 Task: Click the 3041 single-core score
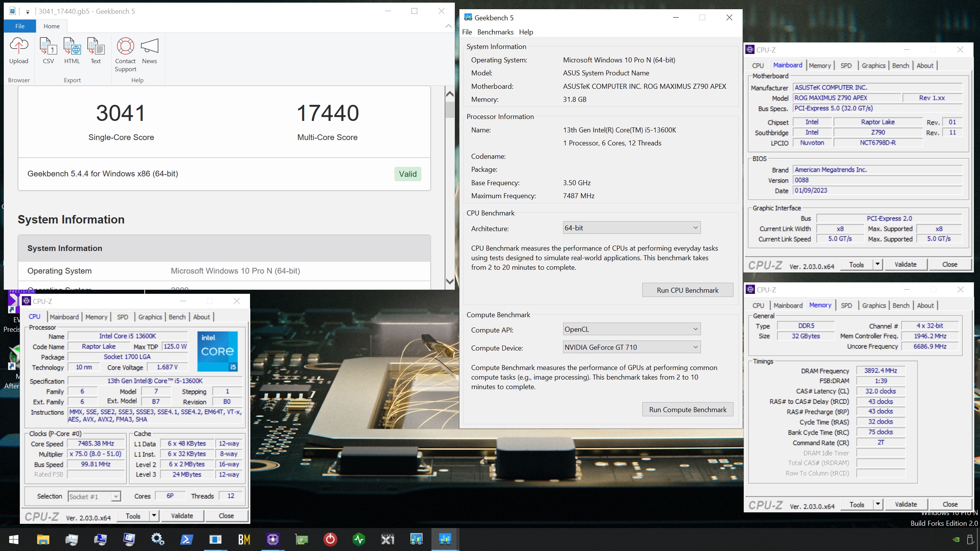(x=121, y=113)
